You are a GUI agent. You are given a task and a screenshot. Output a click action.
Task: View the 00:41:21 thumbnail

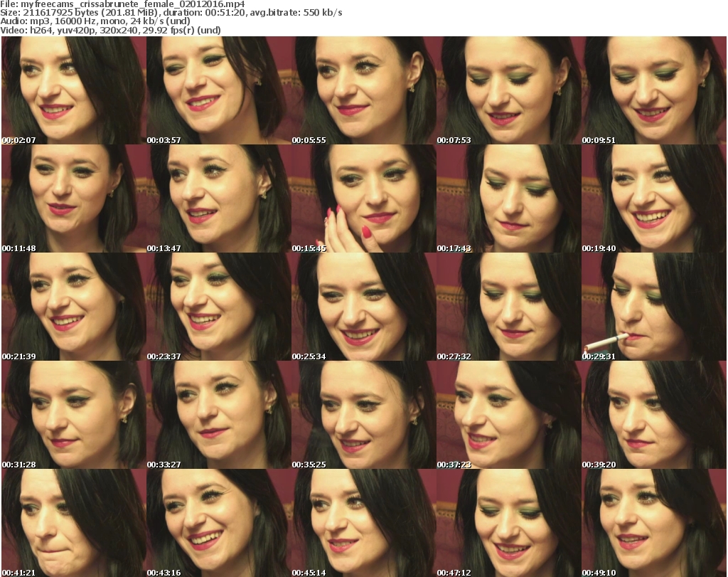click(73, 523)
